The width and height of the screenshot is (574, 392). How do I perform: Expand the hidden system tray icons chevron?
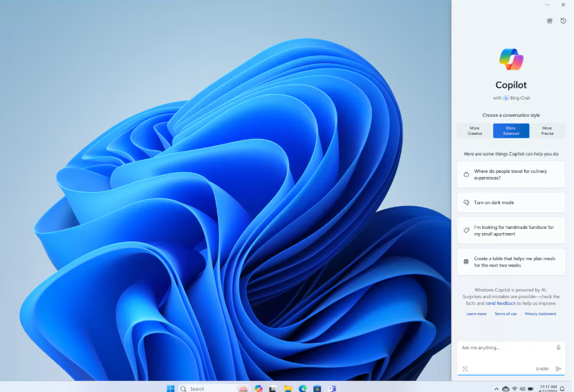point(496,389)
